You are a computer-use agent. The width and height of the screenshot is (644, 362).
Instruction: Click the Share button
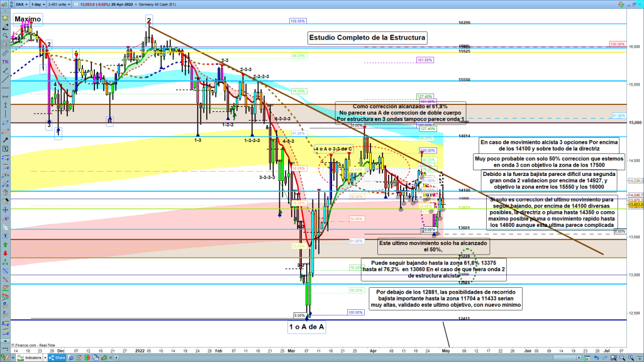(58, 358)
